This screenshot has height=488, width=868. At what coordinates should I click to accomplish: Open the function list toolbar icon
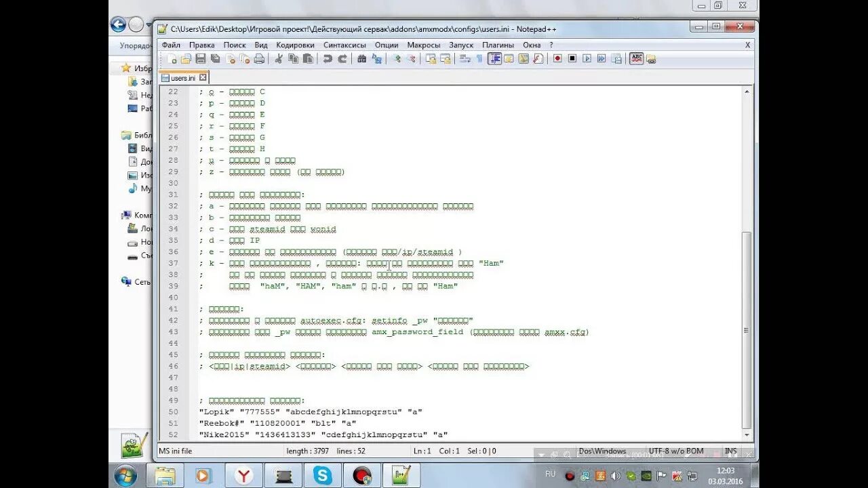pyautogui.click(x=538, y=59)
